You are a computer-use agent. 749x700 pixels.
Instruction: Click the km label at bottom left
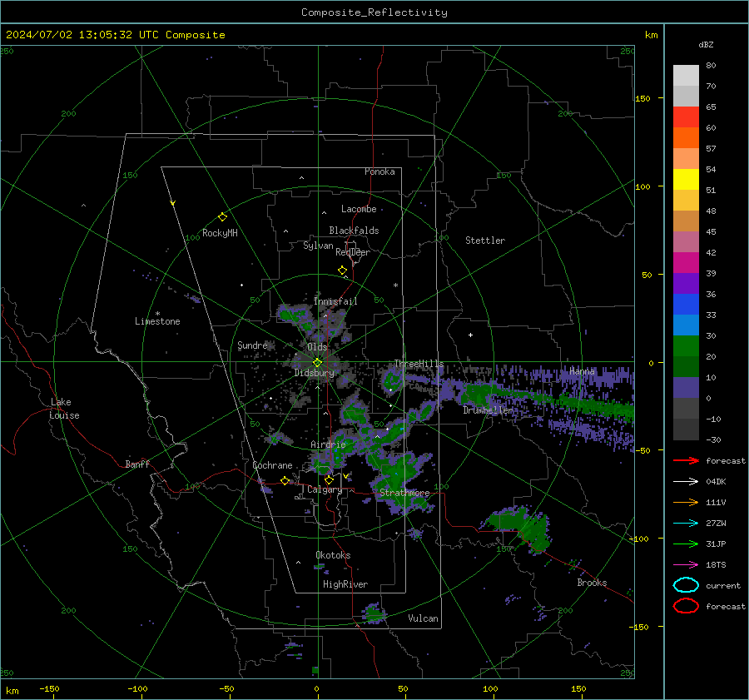(x=12, y=691)
